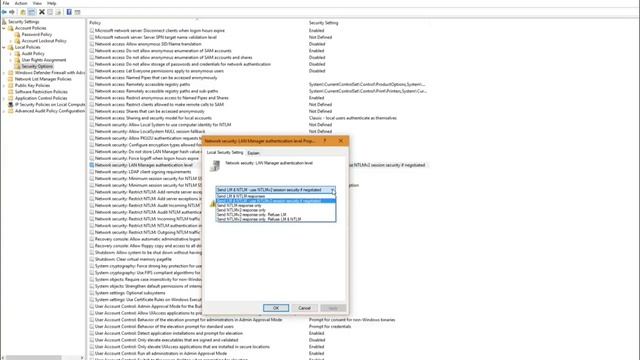Select the Local Security Setting tab
The width and height of the screenshot is (640, 360).
point(224,153)
